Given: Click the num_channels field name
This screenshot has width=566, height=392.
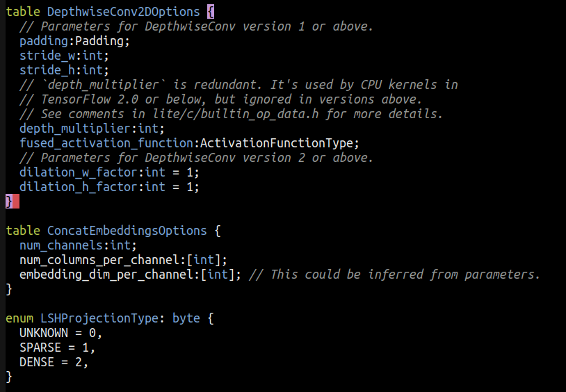Looking at the screenshot, I should (x=61, y=245).
